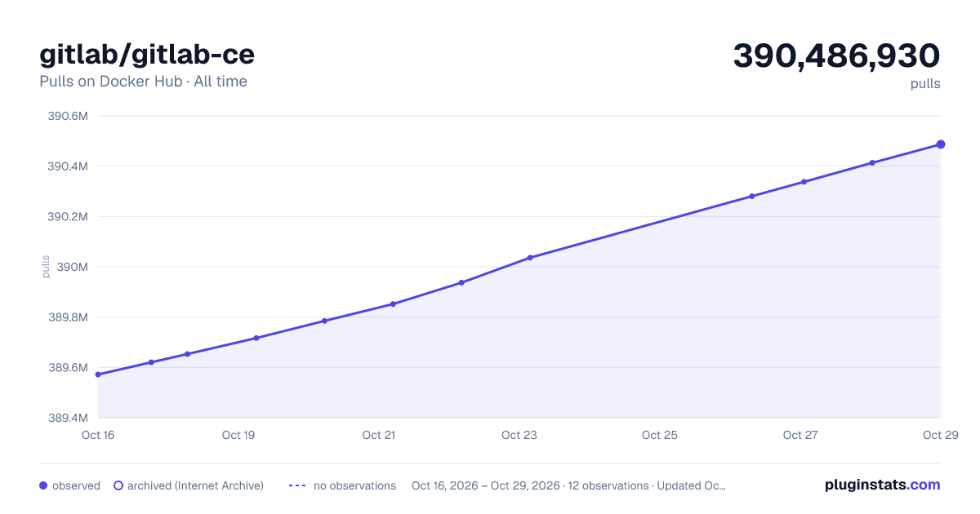
Task: Click the archived legend hollow circle
Action: coord(118,485)
